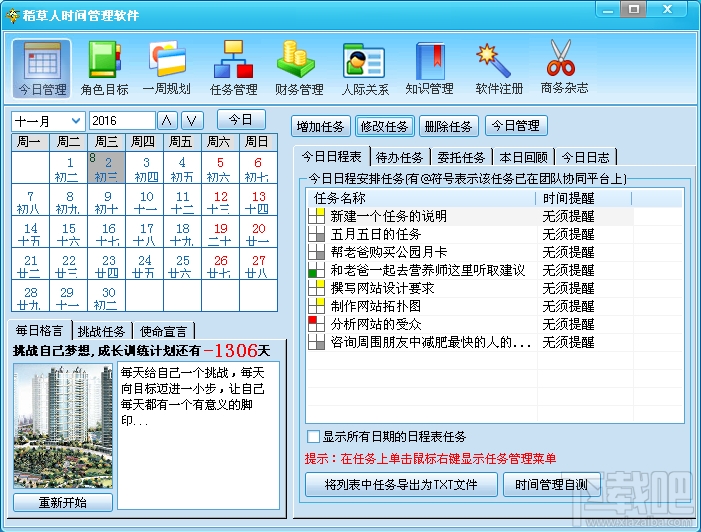Click the 修改任务 button
The height and width of the screenshot is (532, 701).
384,127
